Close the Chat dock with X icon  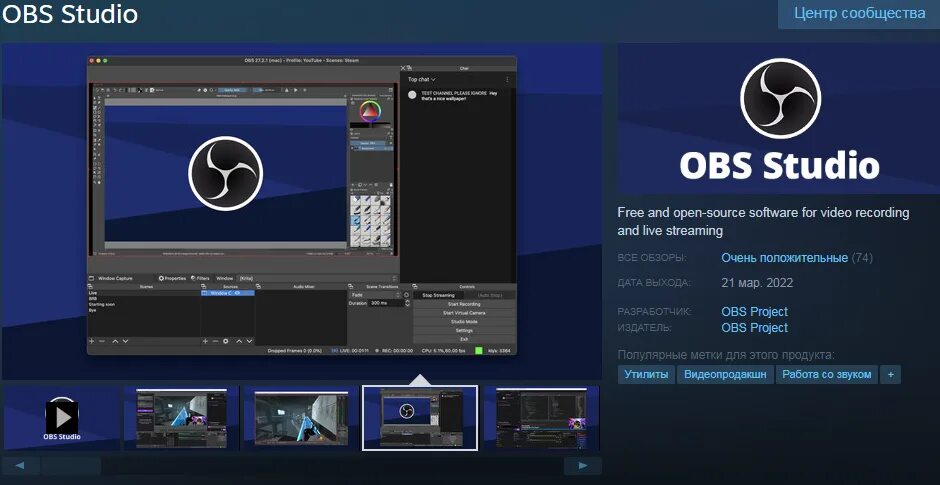403,68
